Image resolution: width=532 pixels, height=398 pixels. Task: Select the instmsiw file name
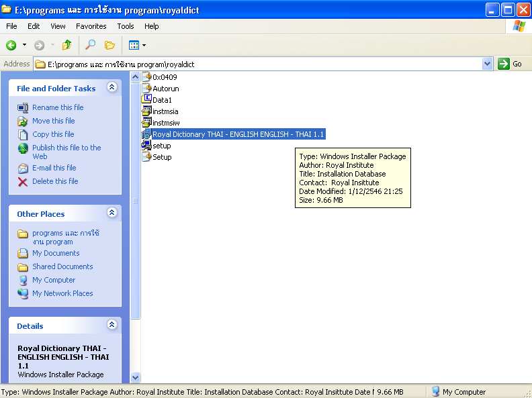point(167,123)
